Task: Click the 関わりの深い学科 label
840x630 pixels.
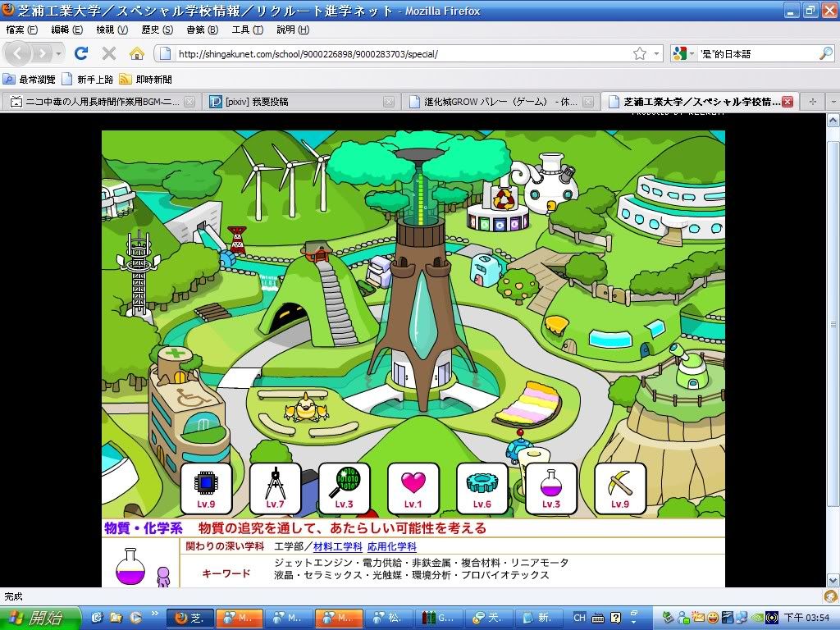Action: click(x=225, y=546)
